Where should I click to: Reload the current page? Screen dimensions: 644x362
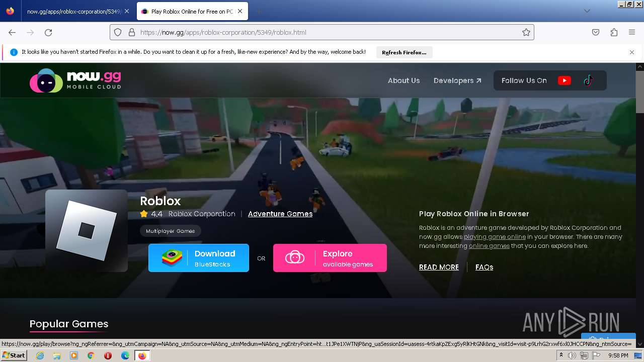coord(48,32)
